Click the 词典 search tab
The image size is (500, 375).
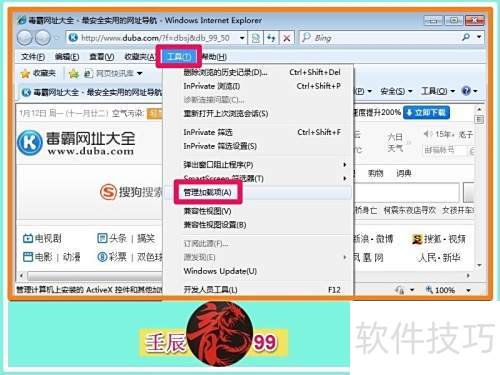404,173
